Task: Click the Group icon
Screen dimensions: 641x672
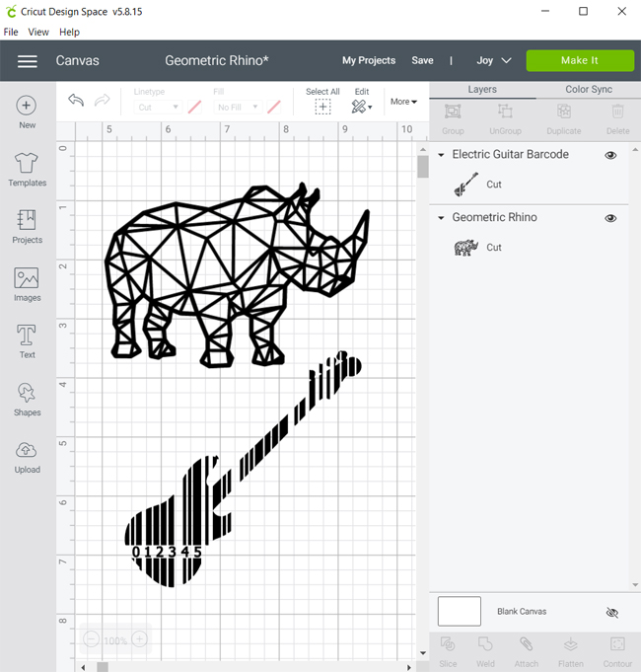Action: click(453, 112)
